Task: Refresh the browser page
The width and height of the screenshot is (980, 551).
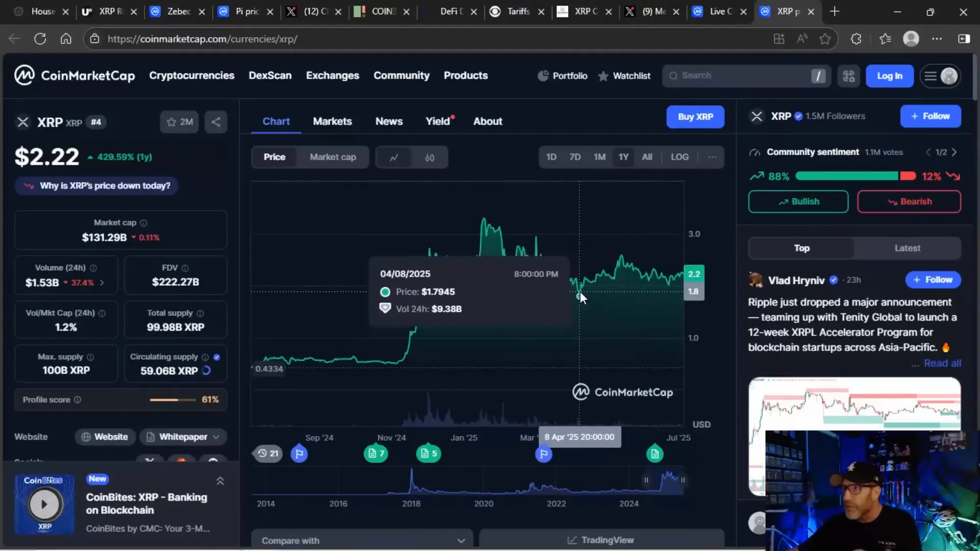Action: coord(40,39)
